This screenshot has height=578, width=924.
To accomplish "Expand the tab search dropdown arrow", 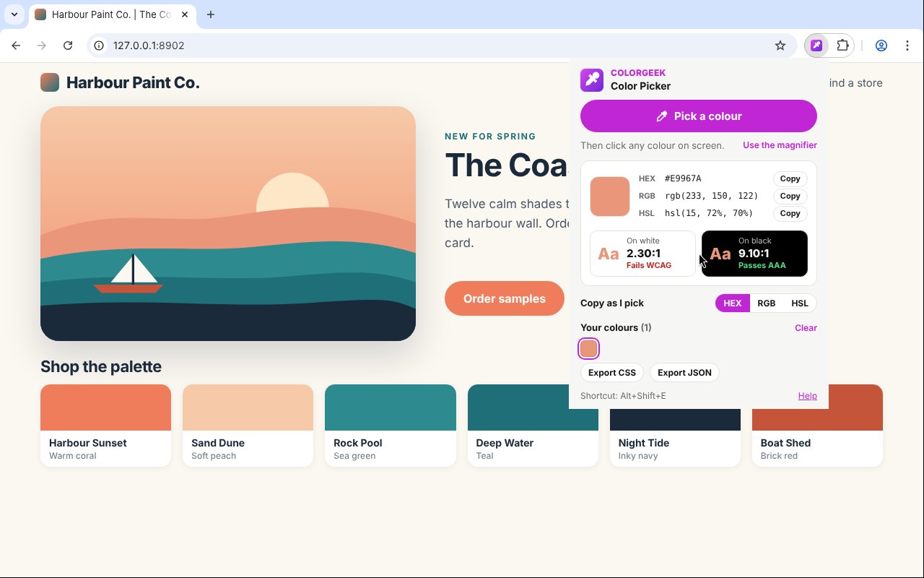I will (14, 14).
